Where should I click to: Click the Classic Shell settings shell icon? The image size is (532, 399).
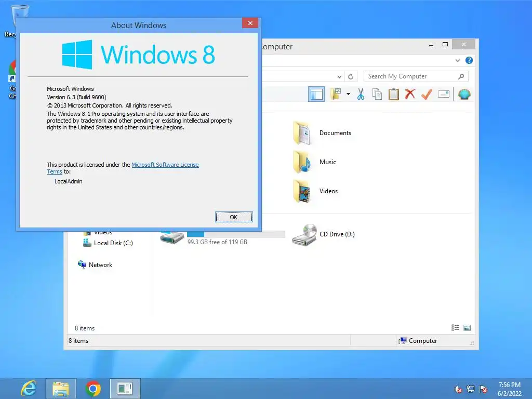pyautogui.click(x=464, y=94)
